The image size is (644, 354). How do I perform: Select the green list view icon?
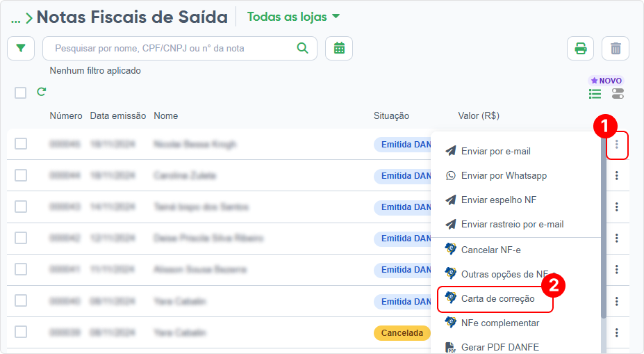click(595, 94)
